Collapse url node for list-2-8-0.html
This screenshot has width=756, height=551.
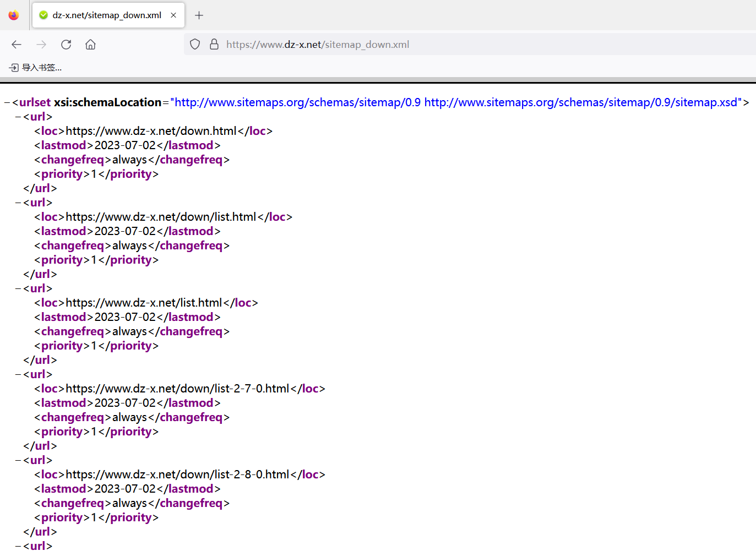(x=18, y=460)
